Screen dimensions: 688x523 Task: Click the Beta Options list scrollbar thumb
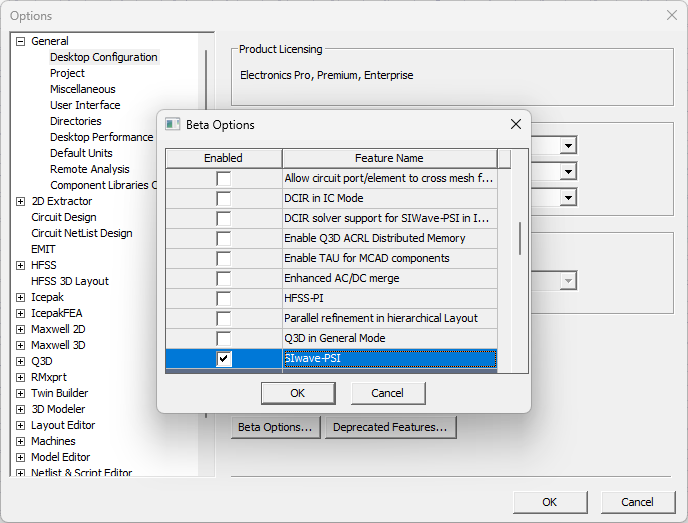click(x=520, y=238)
